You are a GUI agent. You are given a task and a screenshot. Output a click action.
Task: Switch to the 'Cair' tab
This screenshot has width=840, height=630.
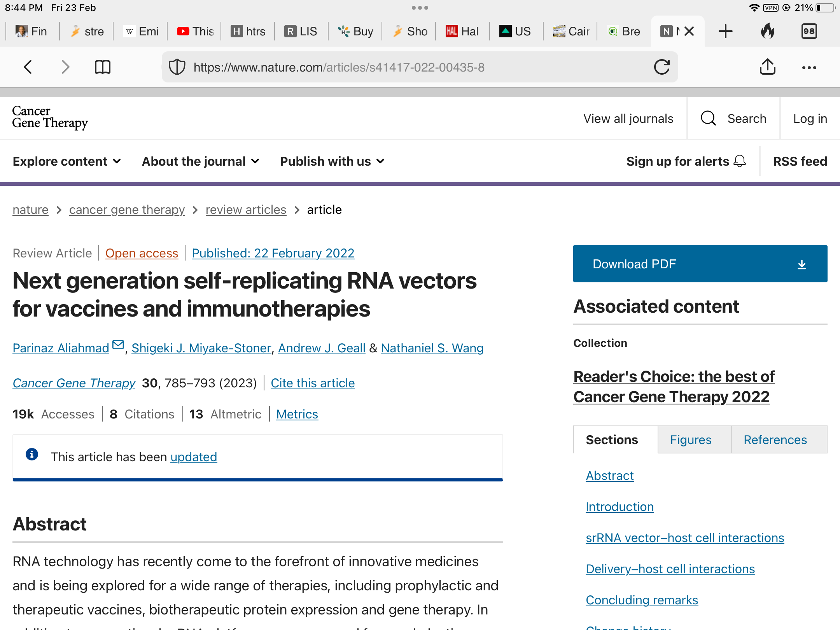pyautogui.click(x=570, y=31)
